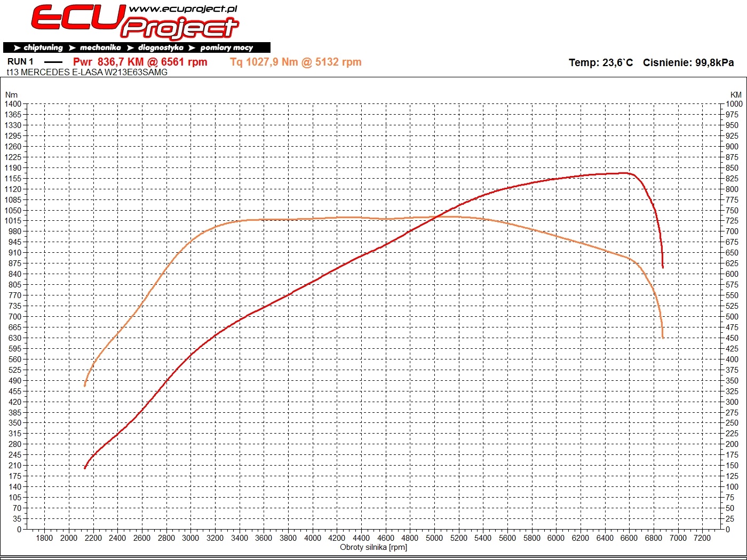747x560 pixels.
Task: Select the 4000 tick on the rpm axis
Action: [313, 538]
